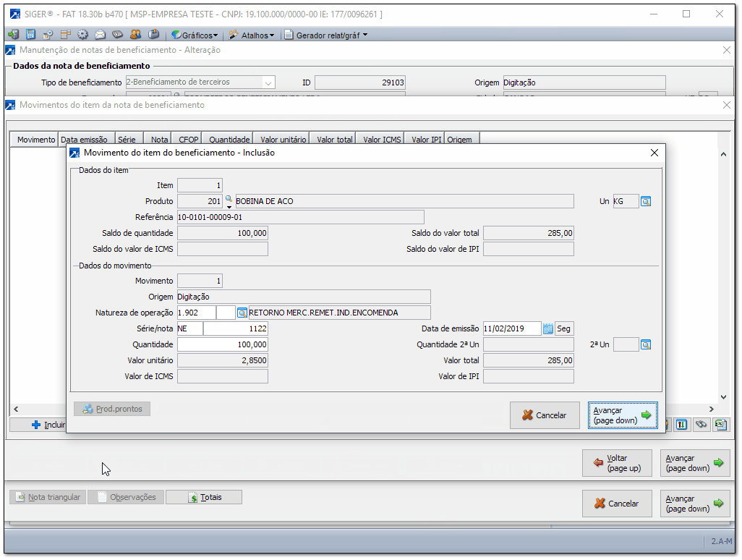Screen dimensions: 742x560
Task: Open lookup for Natureza de operação
Action: click(x=242, y=313)
